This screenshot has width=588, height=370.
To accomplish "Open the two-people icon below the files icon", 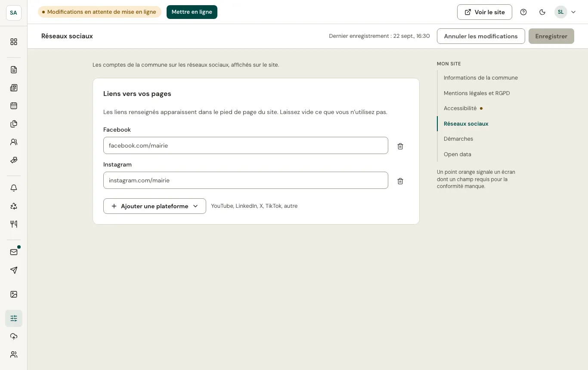I will point(14,142).
